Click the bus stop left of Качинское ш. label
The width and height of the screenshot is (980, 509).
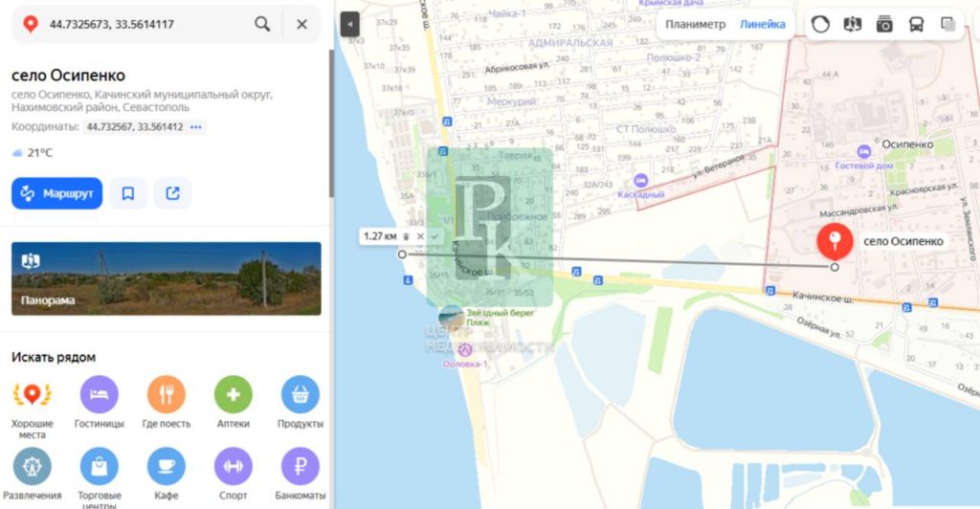(770, 291)
